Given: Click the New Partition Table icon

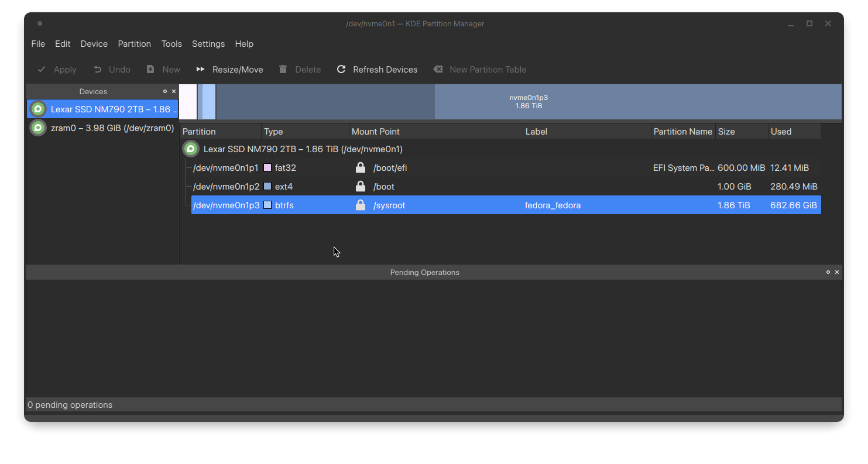Looking at the screenshot, I should (x=438, y=70).
